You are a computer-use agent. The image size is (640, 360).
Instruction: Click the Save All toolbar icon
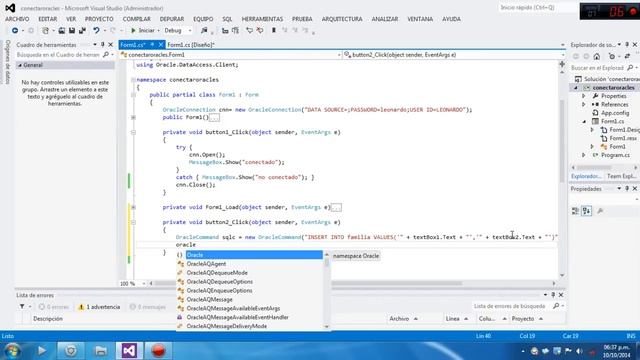tap(82, 31)
